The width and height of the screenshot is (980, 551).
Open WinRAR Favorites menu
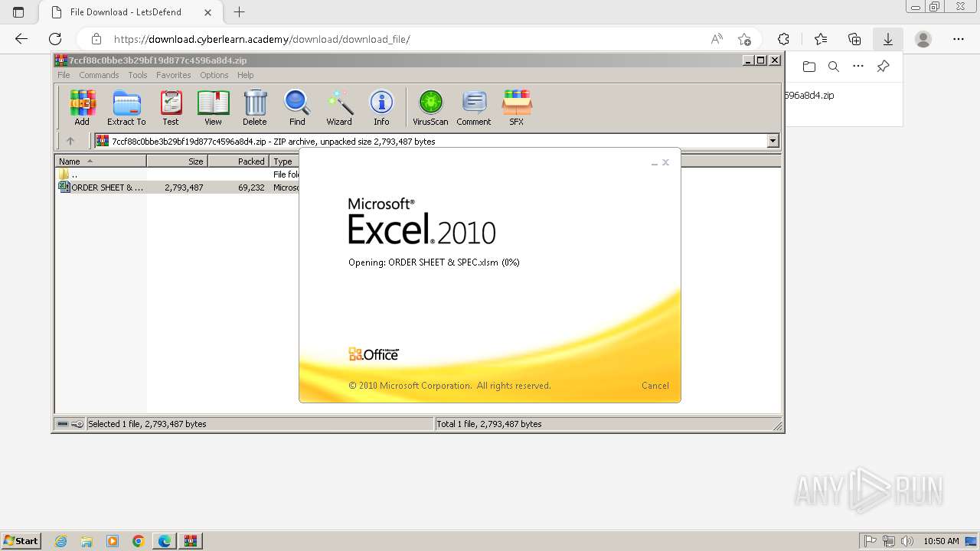pos(174,75)
